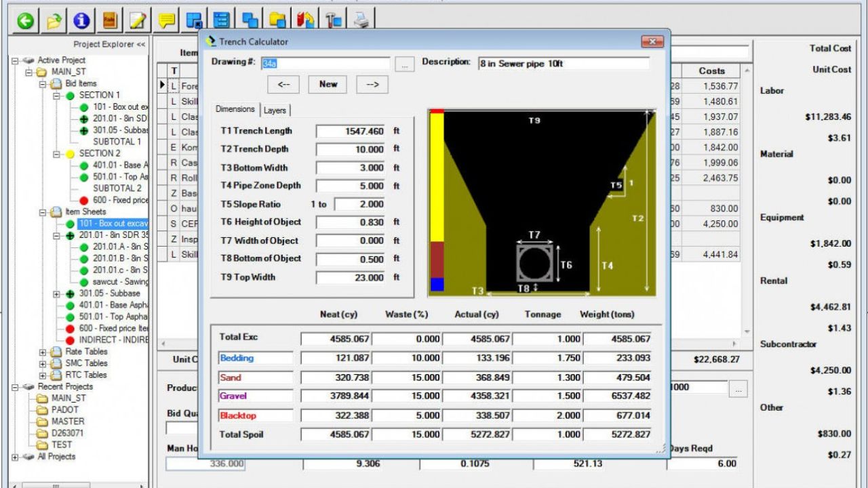Image resolution: width=868 pixels, height=488 pixels.
Task: Open the item list toolbar icon
Action: click(221, 21)
